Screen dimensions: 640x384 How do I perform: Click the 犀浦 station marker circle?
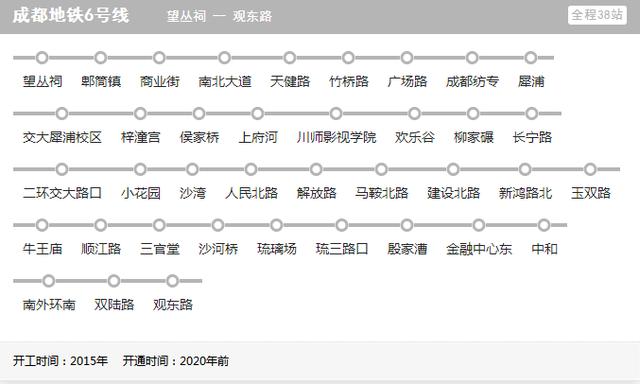(531, 58)
